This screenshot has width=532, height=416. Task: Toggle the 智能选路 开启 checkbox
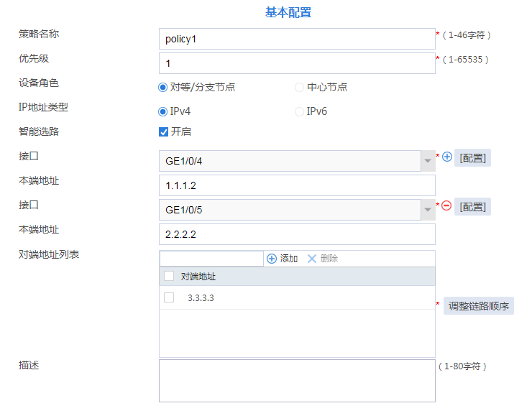click(x=163, y=131)
